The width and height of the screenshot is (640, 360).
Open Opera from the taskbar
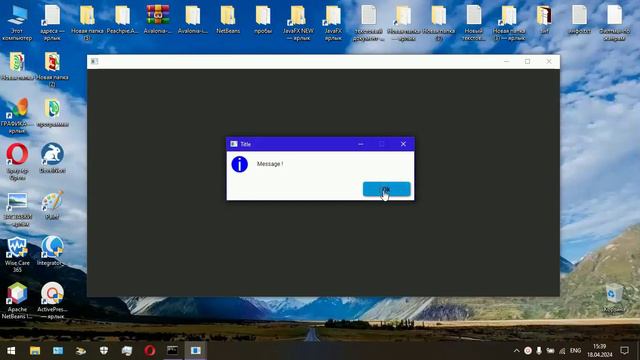tap(150, 351)
